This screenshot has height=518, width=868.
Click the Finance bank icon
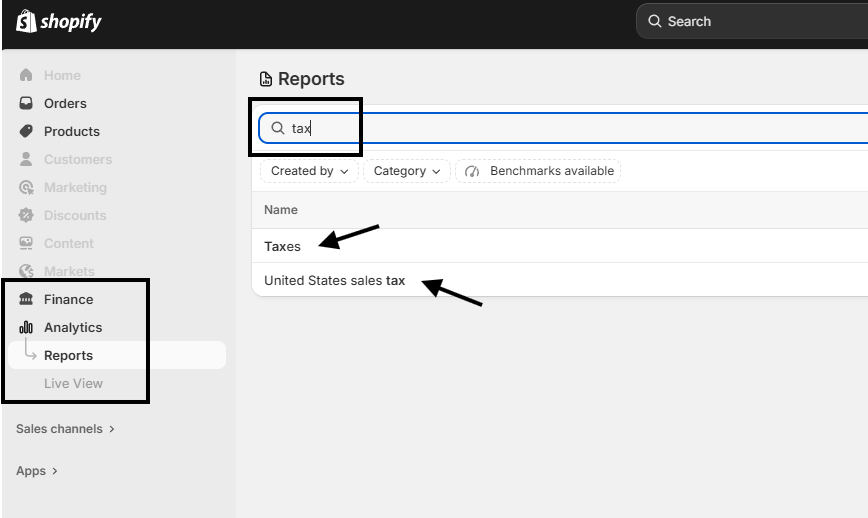pyautogui.click(x=26, y=299)
